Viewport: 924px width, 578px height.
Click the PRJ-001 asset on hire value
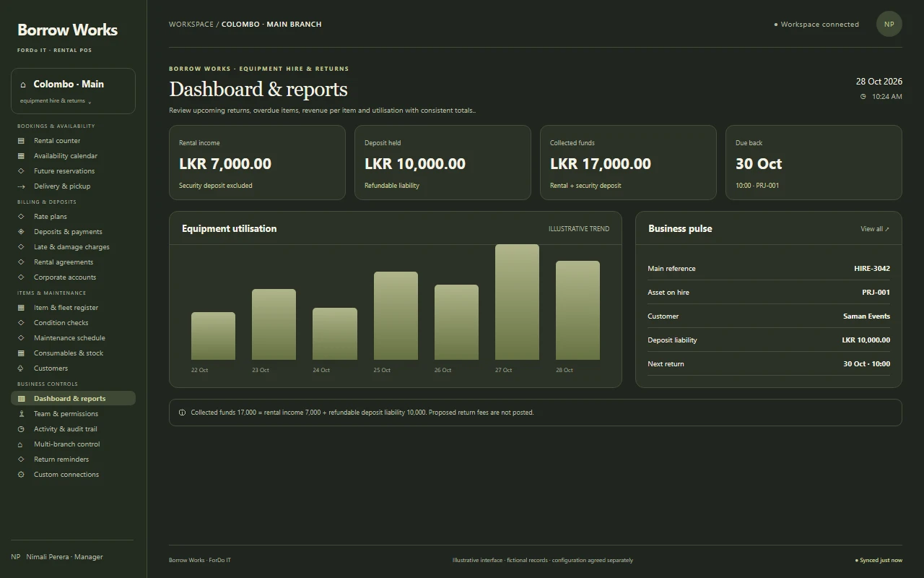[876, 293]
